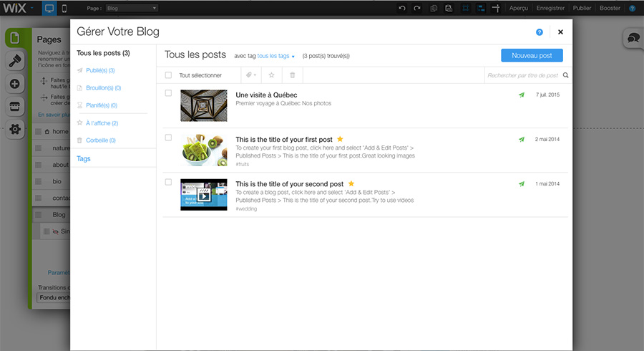Toggle star on first post title

(340, 139)
